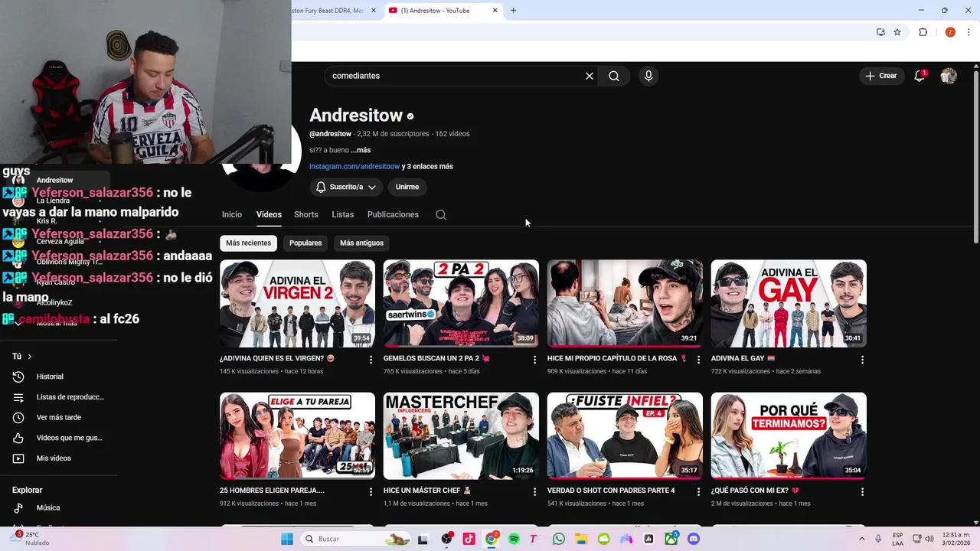This screenshot has width=980, height=551.
Task: Switch to Fury Beast DDR4 browser tab
Action: click(x=329, y=10)
